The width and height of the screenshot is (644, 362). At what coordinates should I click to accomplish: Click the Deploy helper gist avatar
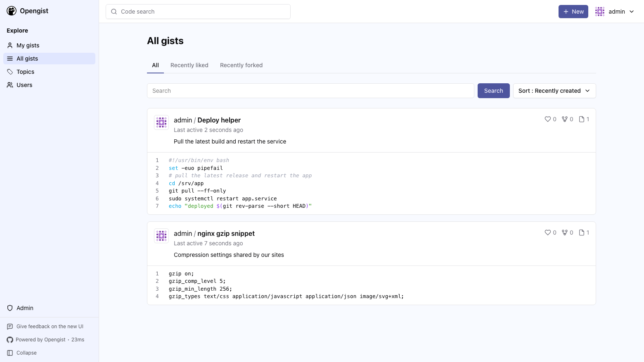pyautogui.click(x=161, y=122)
